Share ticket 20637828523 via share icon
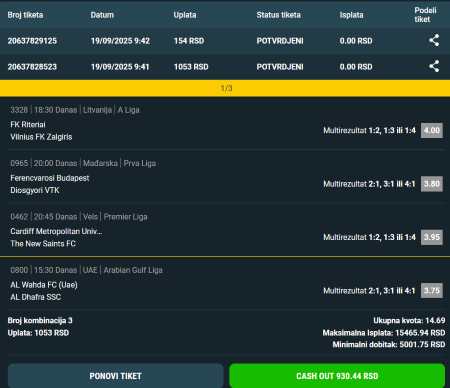The height and width of the screenshot is (388, 450). (434, 67)
